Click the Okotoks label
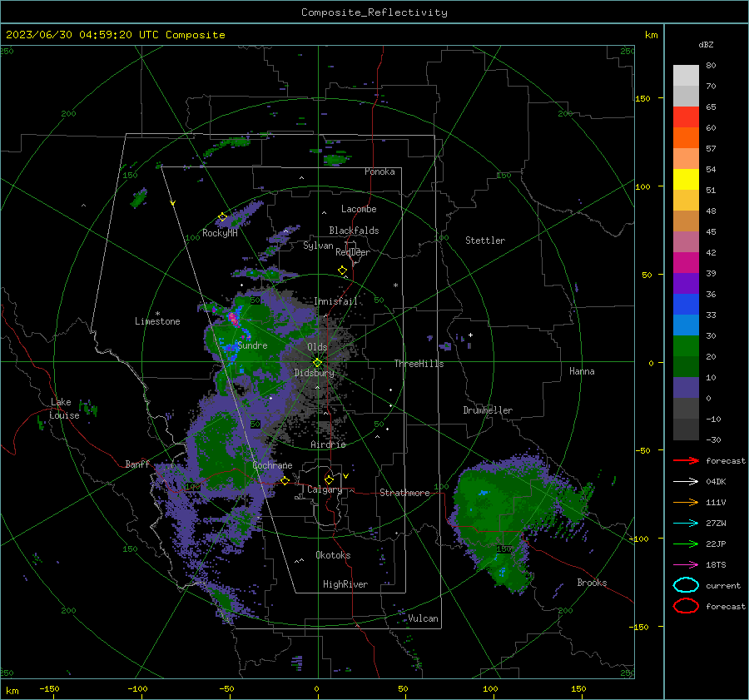 click(x=333, y=555)
